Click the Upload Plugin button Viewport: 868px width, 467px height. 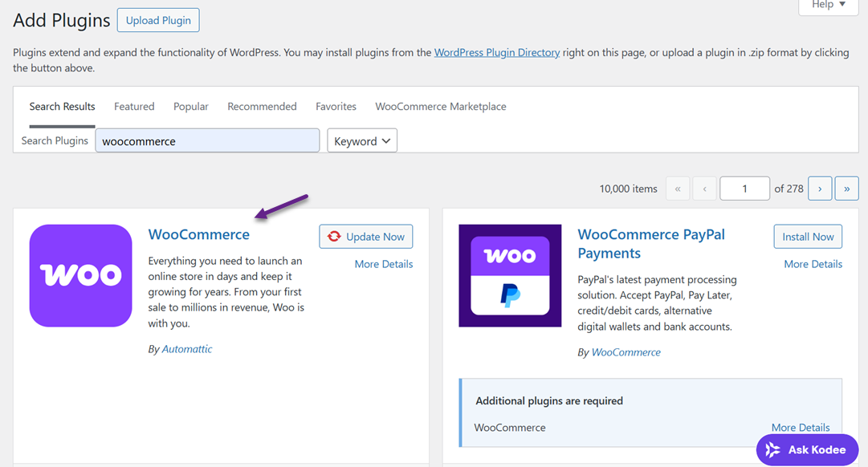(x=157, y=20)
